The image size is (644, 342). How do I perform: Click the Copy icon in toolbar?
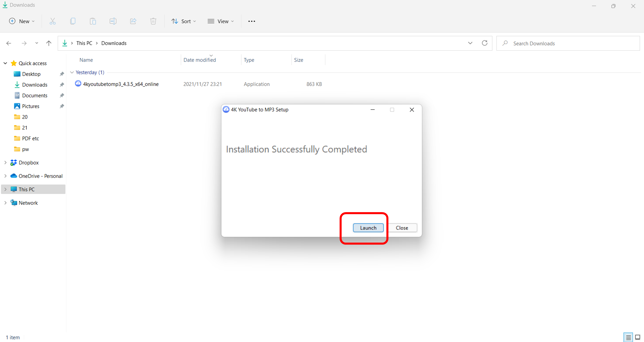(x=73, y=21)
